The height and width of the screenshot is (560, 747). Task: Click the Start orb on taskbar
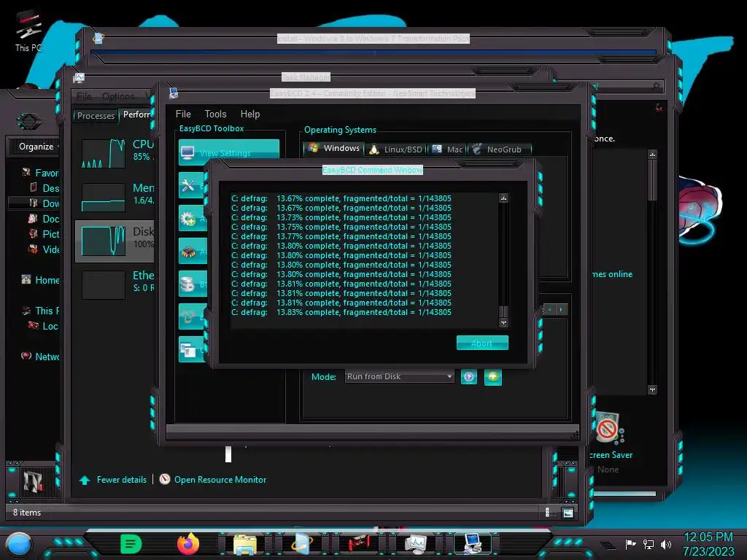(x=20, y=544)
